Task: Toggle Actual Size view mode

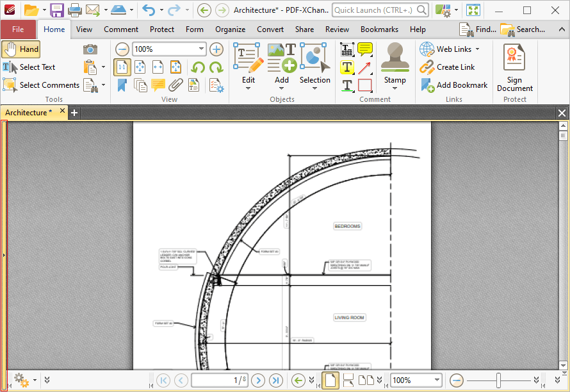Action: tap(122, 67)
